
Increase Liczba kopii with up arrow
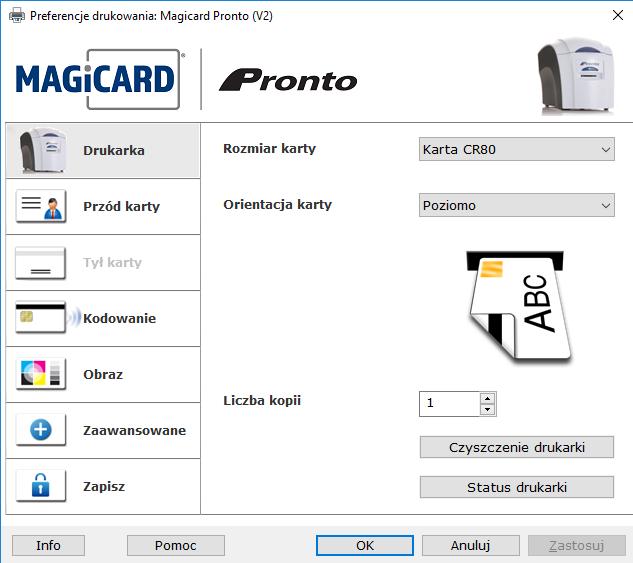tap(488, 398)
